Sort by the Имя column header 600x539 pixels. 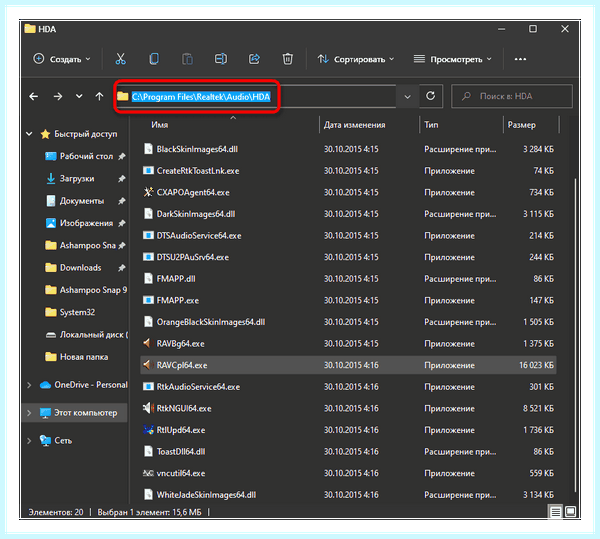pos(160,125)
